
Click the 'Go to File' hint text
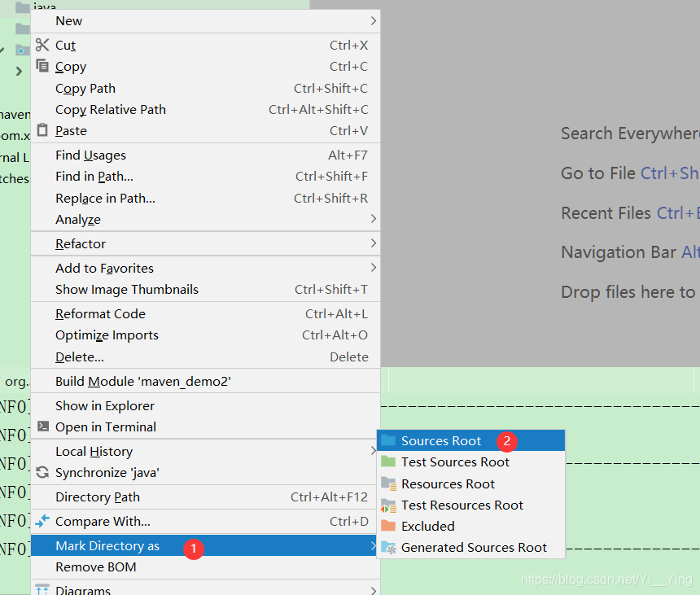tap(597, 173)
